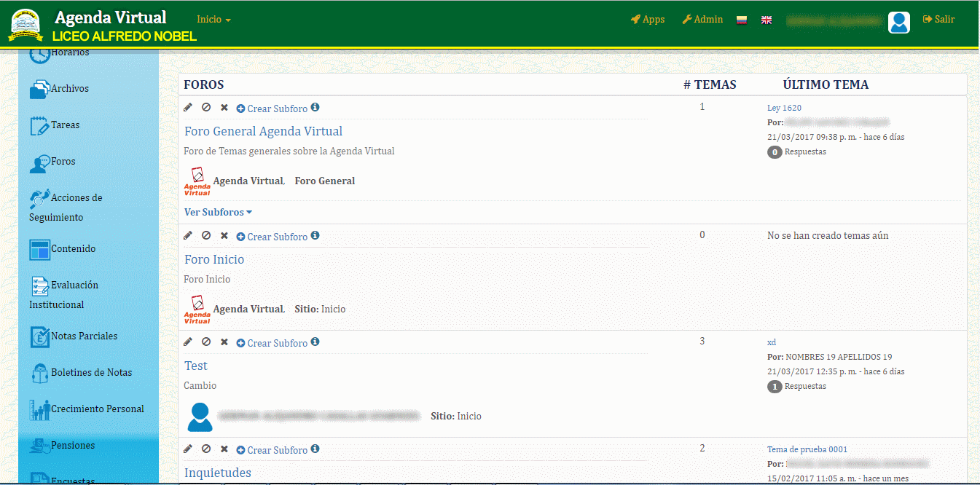Click the LICEO ALFREDO NOBEL subtitle

tap(125, 36)
